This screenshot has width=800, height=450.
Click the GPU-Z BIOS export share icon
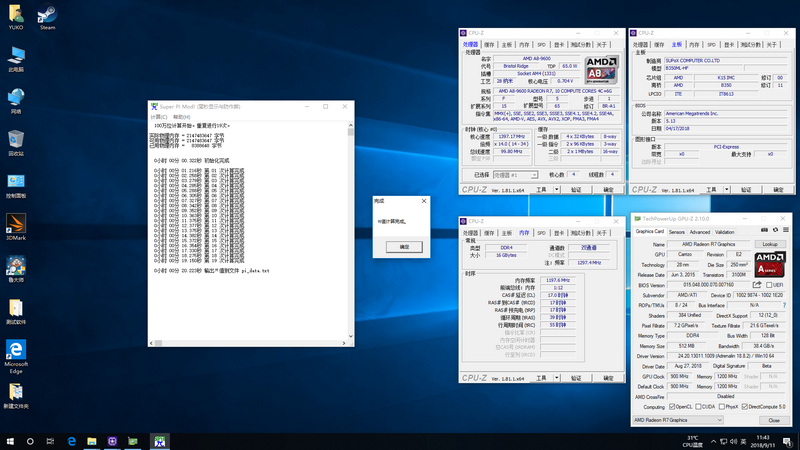point(757,285)
